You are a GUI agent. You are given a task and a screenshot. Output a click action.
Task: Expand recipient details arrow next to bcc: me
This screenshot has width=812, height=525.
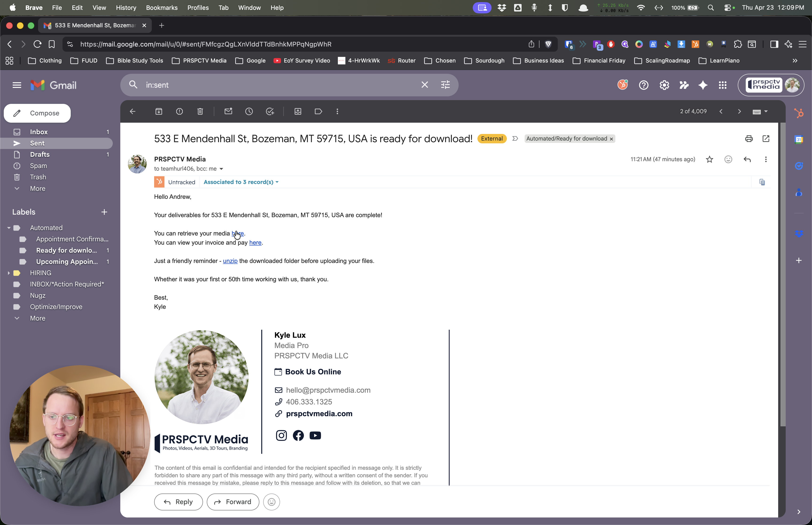coord(221,169)
